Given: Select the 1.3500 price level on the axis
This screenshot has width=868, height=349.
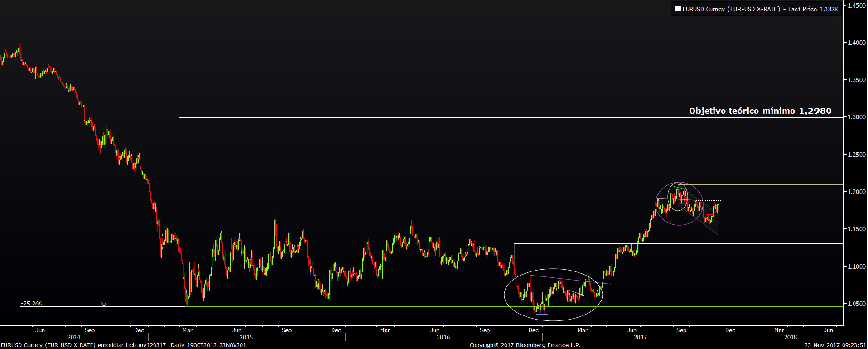Looking at the screenshot, I should (857, 80).
